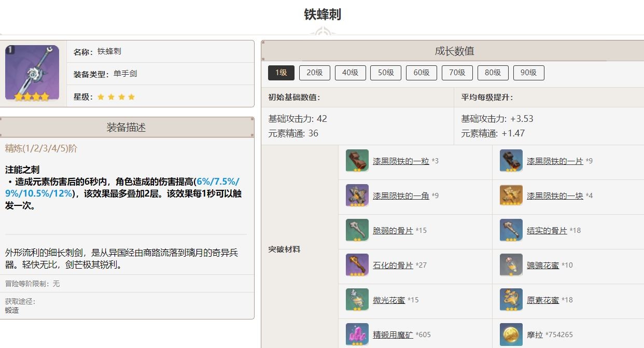
Task: Go to the 骗骗花蜜 link
Action: tap(543, 266)
